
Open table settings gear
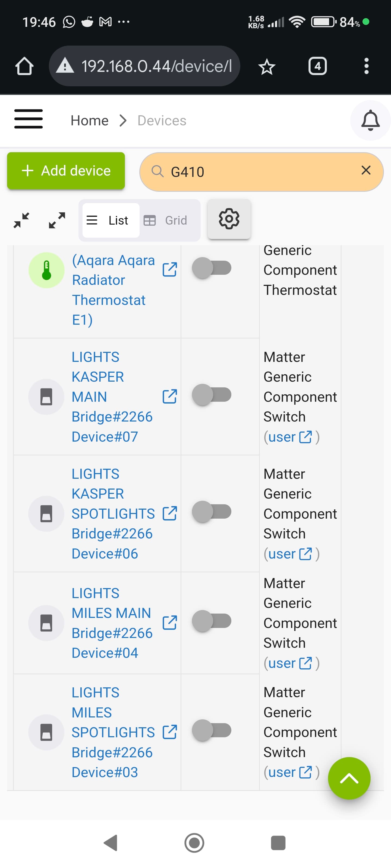pos(229,219)
